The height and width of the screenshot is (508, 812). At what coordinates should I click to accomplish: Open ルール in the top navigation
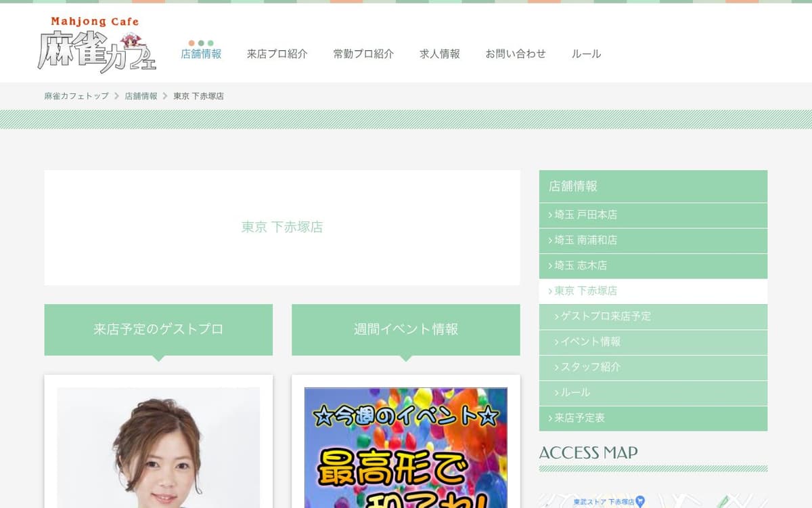pyautogui.click(x=586, y=54)
